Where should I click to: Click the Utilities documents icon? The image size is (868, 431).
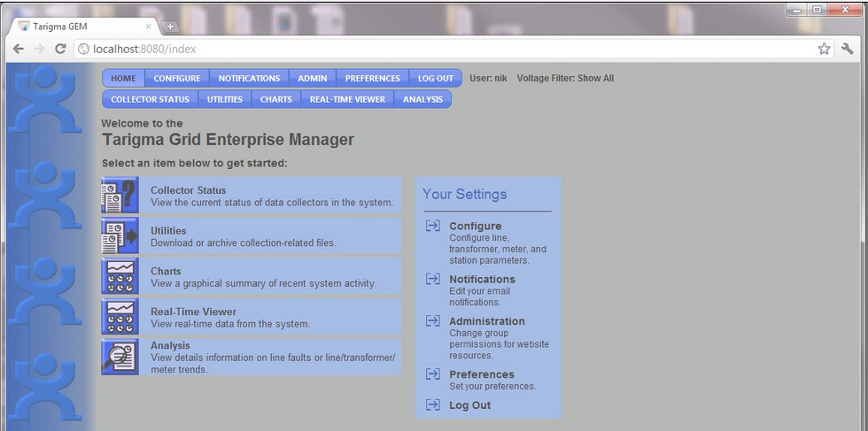tap(120, 235)
